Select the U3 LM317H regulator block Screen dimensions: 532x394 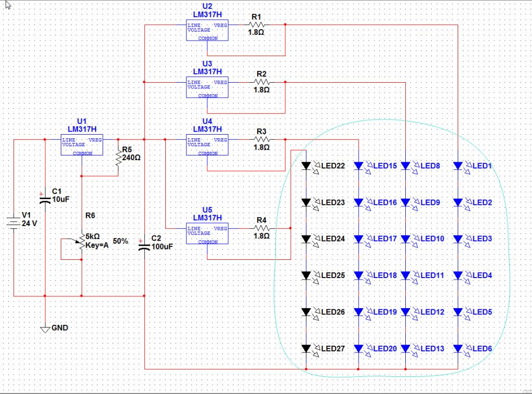[207, 87]
